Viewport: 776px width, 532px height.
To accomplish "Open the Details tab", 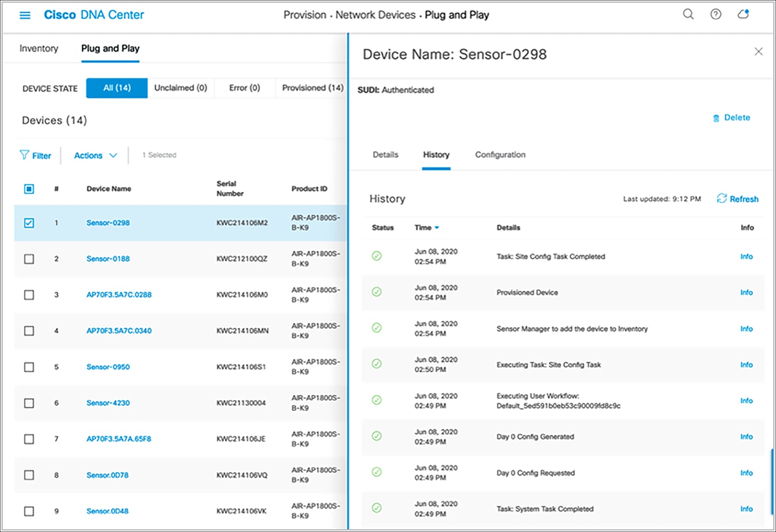I will pyautogui.click(x=386, y=155).
